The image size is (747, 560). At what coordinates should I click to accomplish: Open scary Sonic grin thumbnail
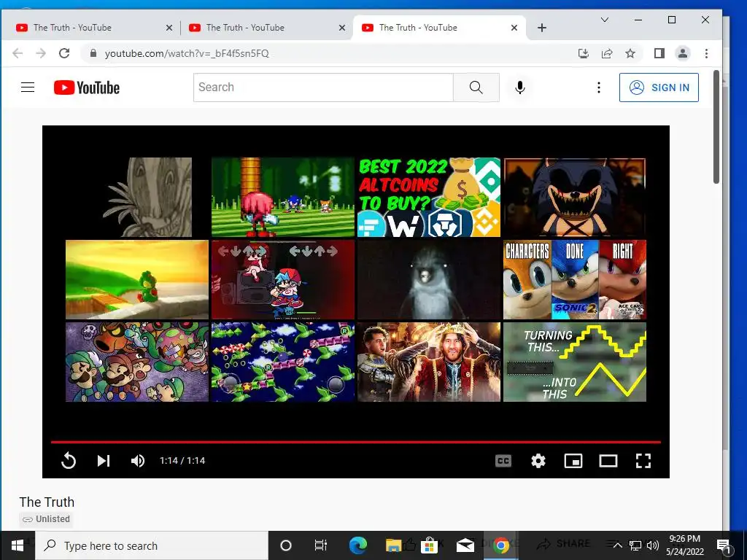click(x=575, y=197)
